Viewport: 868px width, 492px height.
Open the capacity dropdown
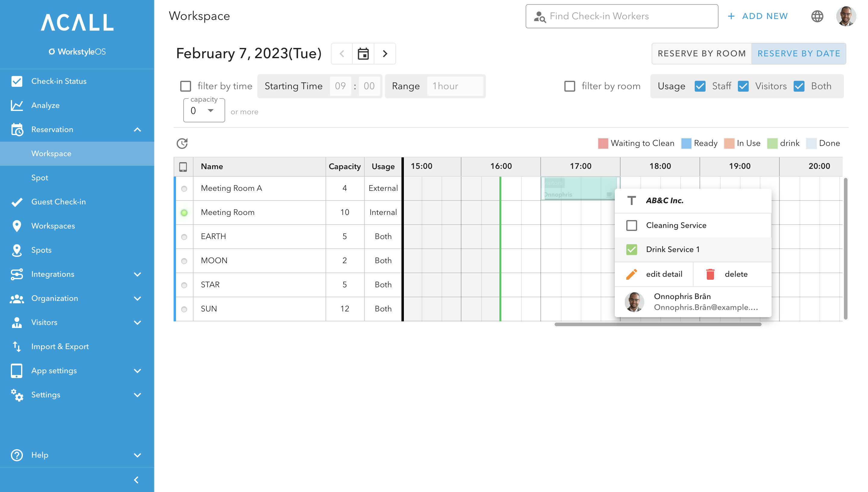point(204,111)
